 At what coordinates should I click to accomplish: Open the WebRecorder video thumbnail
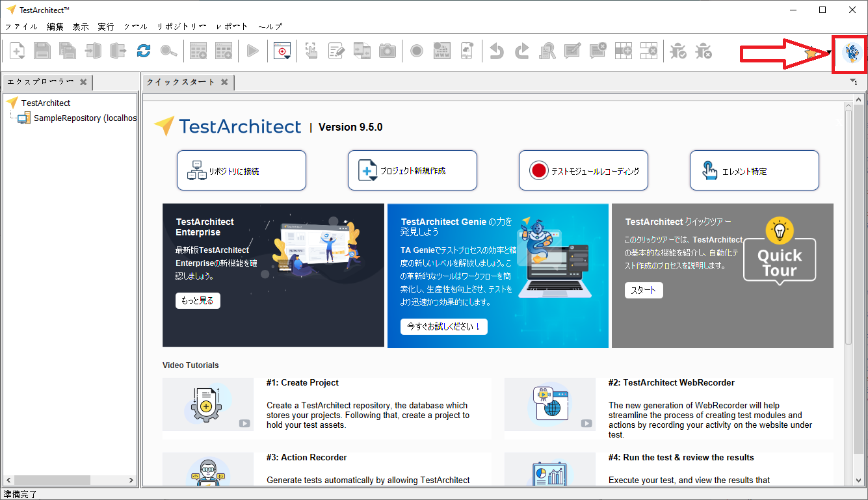click(x=550, y=404)
